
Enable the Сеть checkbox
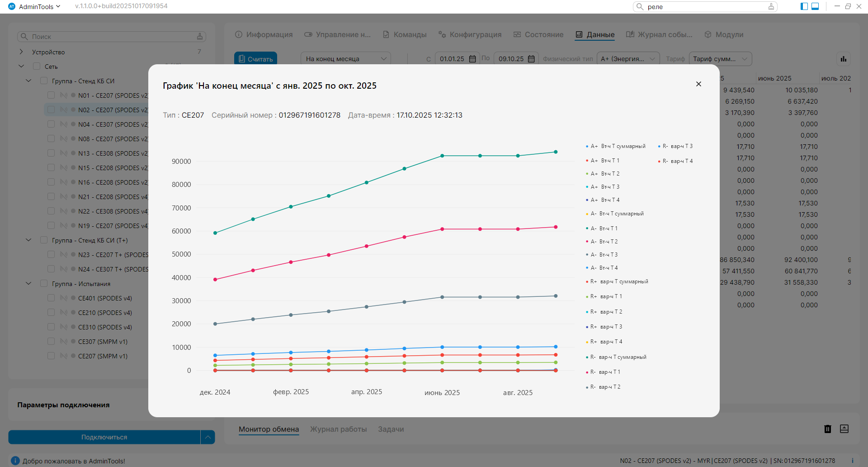37,67
